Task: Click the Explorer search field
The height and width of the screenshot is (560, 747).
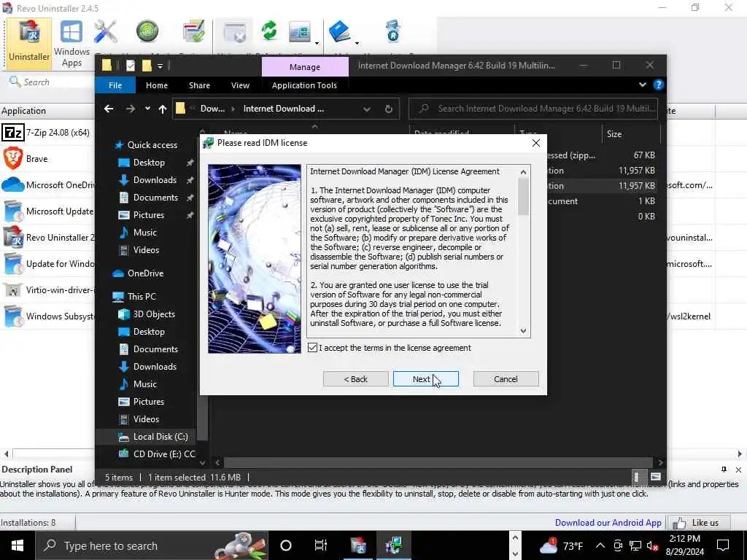Action: point(533,109)
